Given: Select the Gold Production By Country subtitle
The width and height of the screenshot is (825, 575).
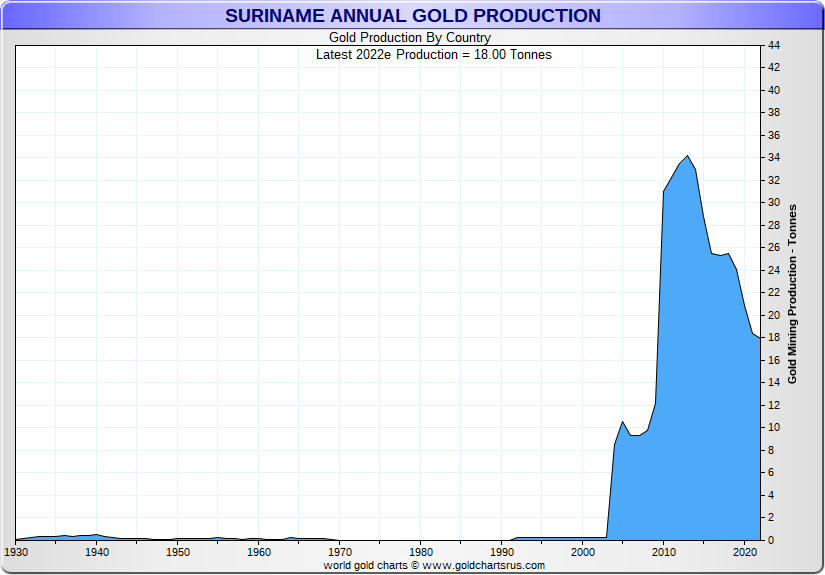Looking at the screenshot, I should click(409, 38).
